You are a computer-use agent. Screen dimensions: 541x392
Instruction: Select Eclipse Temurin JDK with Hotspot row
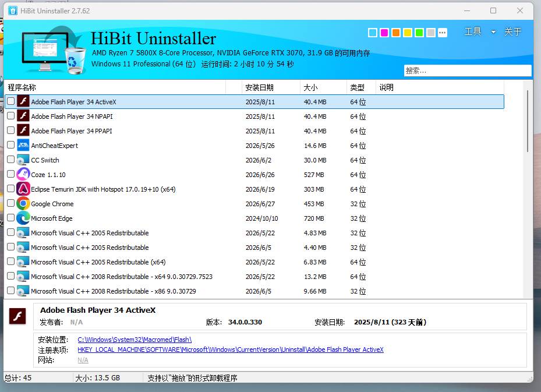(254, 189)
